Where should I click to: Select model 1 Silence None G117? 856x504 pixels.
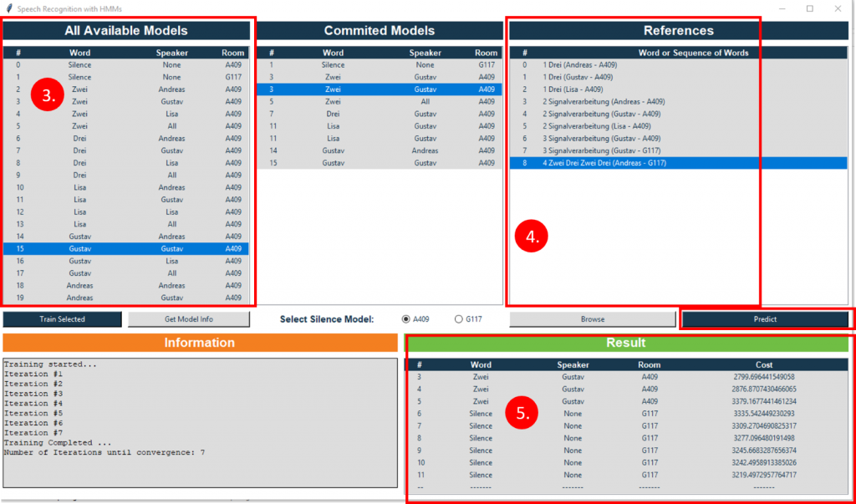click(126, 77)
